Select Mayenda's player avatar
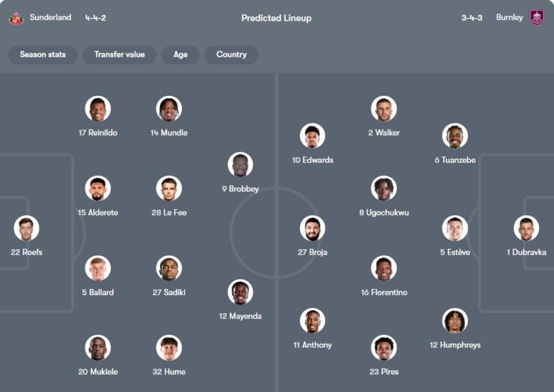Image resolution: width=554 pixels, height=392 pixels. pos(241,292)
